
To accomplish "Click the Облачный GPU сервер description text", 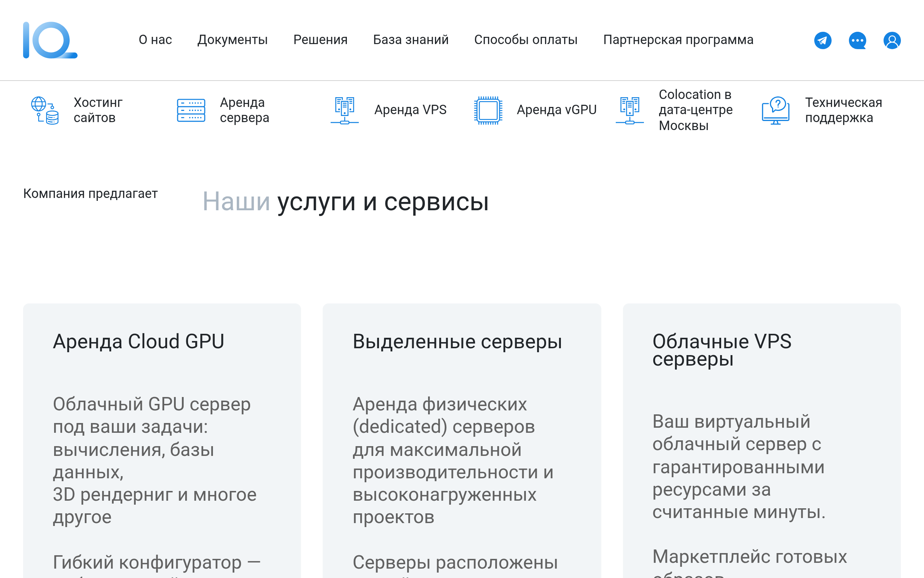I will (154, 461).
